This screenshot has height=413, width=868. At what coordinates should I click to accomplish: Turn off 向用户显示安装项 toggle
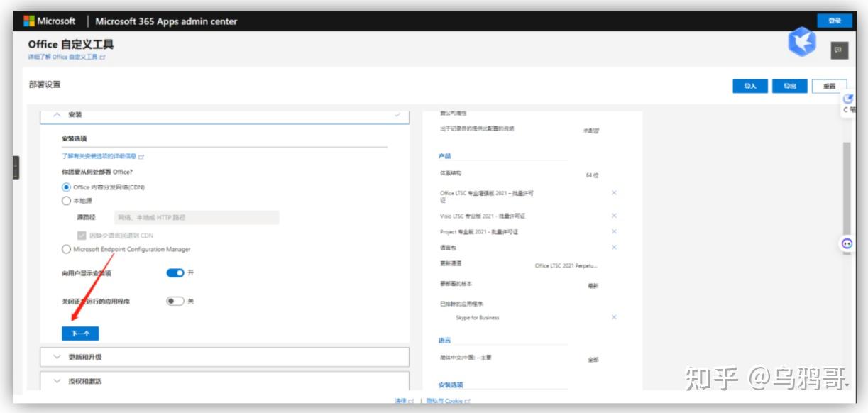click(175, 272)
